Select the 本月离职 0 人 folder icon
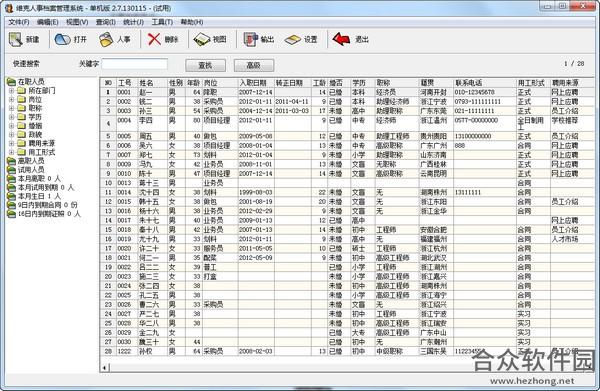Screen dimensions: 600x391 tap(11, 179)
